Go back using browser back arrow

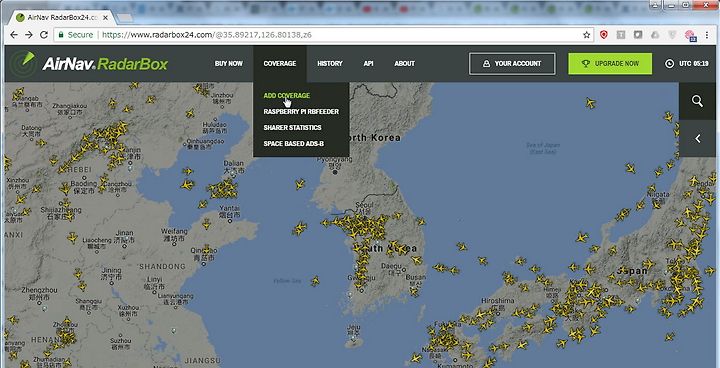coord(14,35)
